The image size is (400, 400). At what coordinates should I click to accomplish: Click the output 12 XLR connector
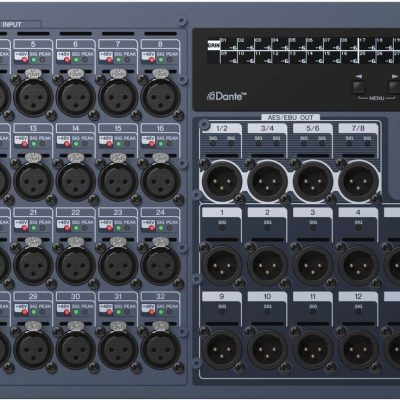pos(358,349)
